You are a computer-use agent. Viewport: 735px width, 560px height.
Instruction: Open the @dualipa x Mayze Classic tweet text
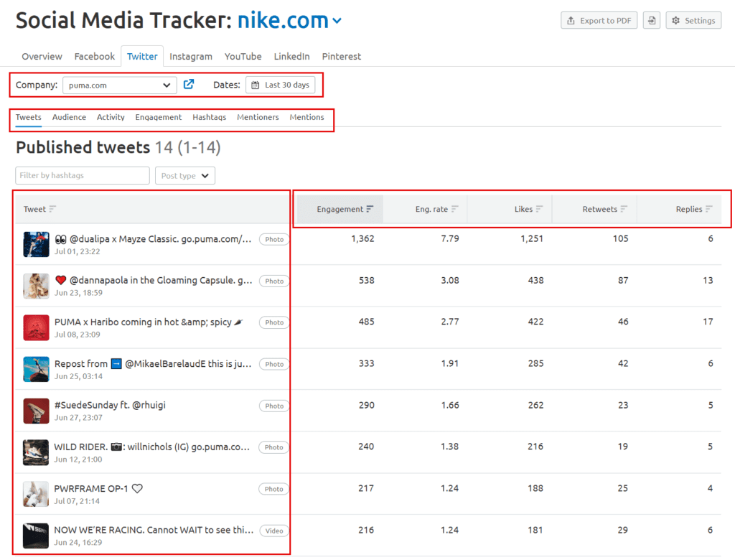click(x=154, y=239)
